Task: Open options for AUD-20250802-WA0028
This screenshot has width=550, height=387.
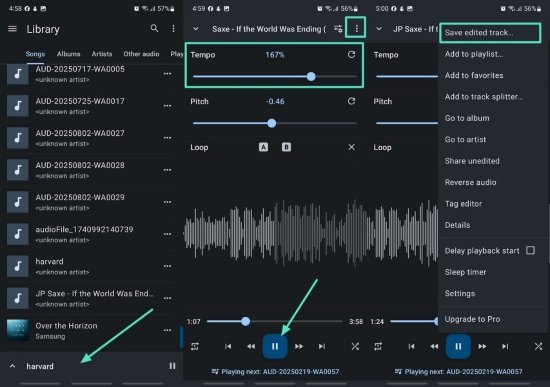Action: click(x=167, y=170)
